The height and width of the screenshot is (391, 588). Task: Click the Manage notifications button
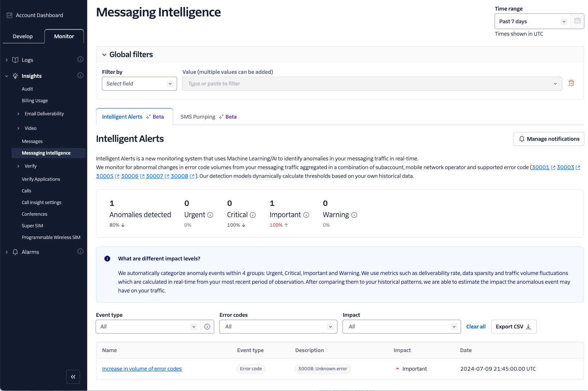[x=548, y=139]
